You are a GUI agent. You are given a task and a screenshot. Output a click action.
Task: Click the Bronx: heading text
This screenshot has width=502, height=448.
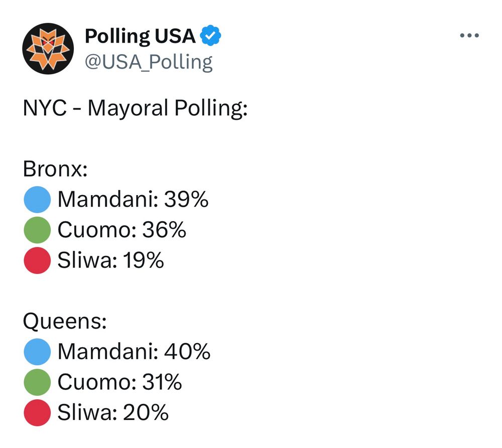(55, 170)
